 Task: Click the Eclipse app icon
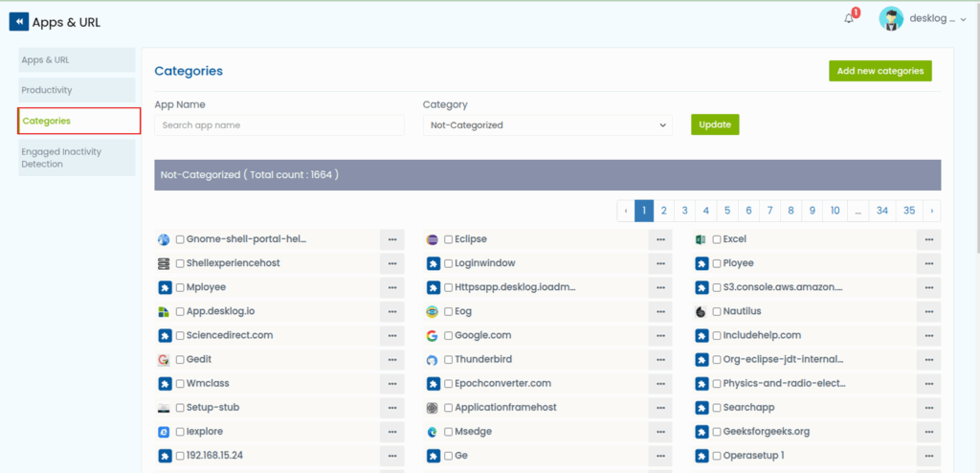click(433, 239)
